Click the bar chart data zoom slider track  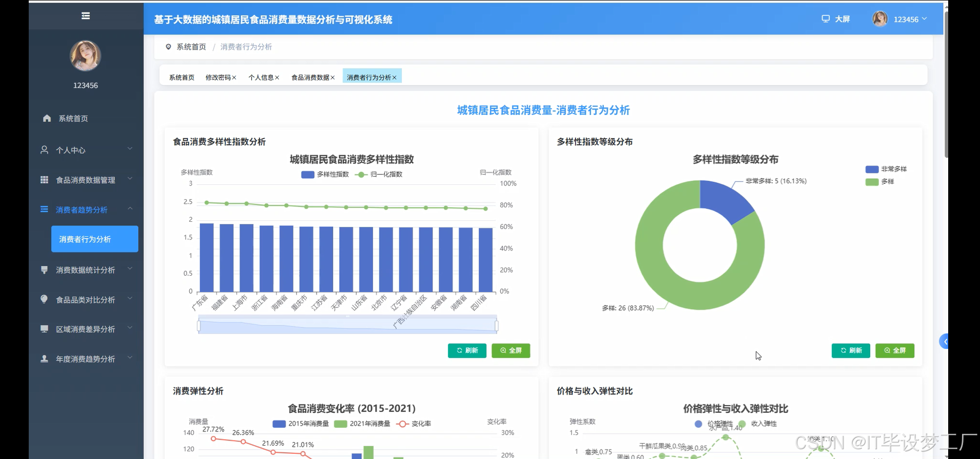point(347,325)
